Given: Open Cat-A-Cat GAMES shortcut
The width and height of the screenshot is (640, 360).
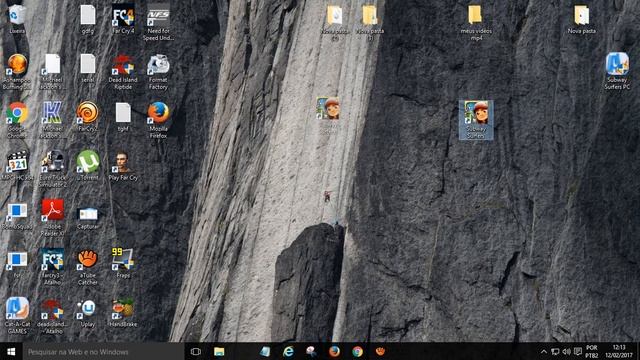Looking at the screenshot, I should pyautogui.click(x=17, y=316).
